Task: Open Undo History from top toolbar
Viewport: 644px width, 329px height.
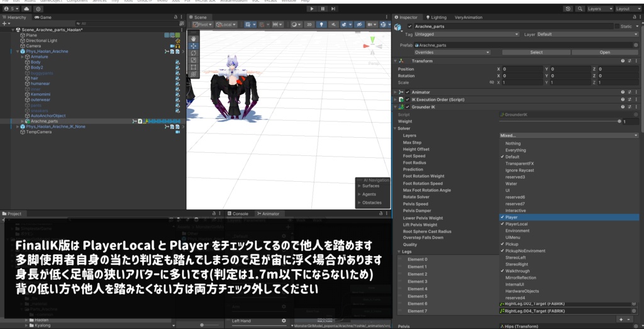Action: click(x=568, y=9)
